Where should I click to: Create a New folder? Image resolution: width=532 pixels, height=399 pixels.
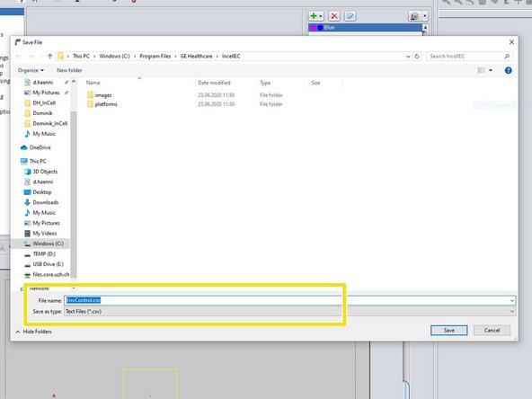69,70
